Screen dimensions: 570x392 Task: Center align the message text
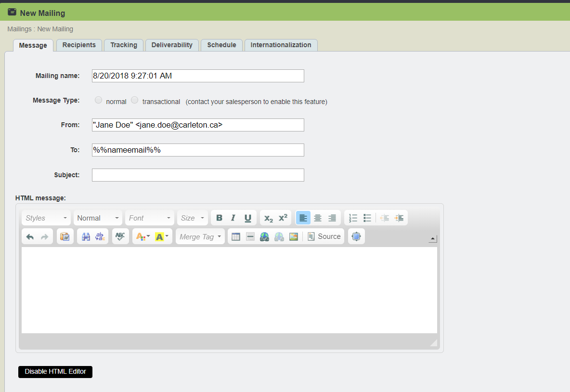coord(318,218)
